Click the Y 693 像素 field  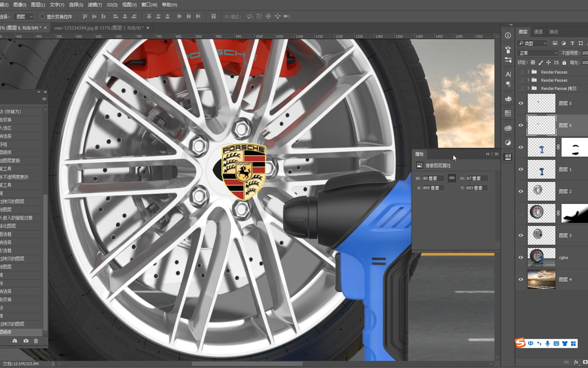click(477, 188)
